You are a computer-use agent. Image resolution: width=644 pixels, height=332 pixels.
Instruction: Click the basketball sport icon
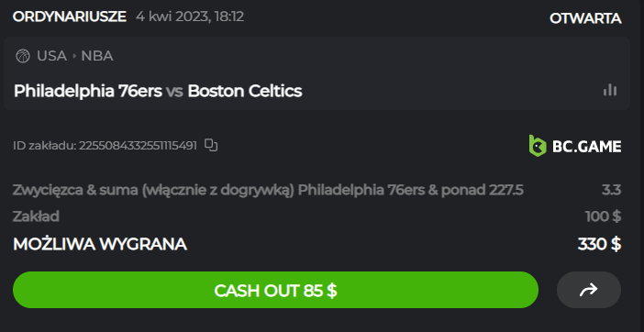click(23, 56)
